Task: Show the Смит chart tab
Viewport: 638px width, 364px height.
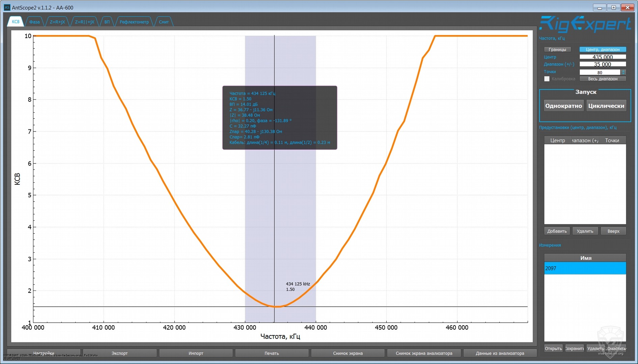Action: pos(164,22)
